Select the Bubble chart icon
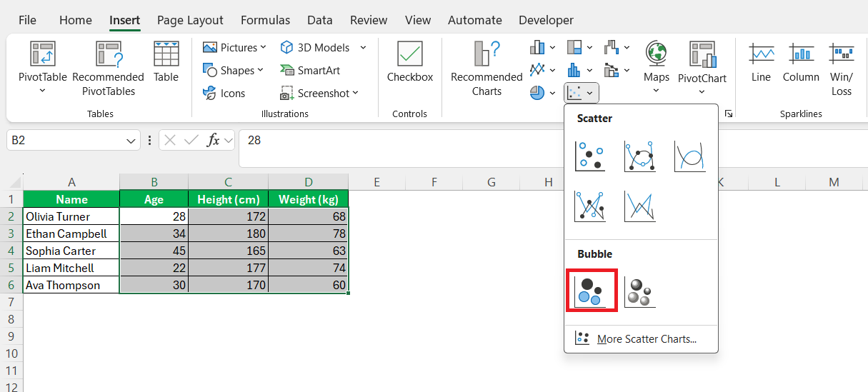The image size is (868, 392). pyautogui.click(x=591, y=291)
